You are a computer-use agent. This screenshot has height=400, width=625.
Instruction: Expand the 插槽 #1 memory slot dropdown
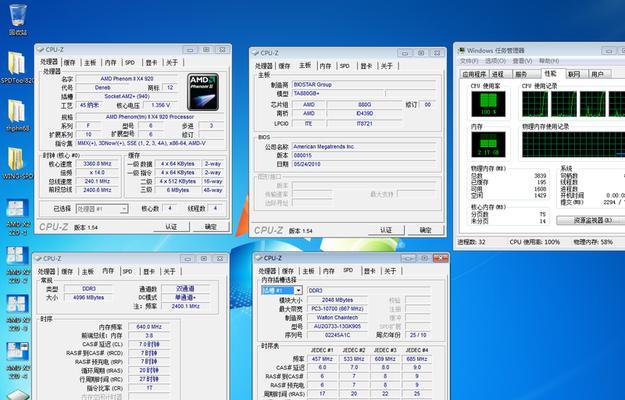click(299, 290)
